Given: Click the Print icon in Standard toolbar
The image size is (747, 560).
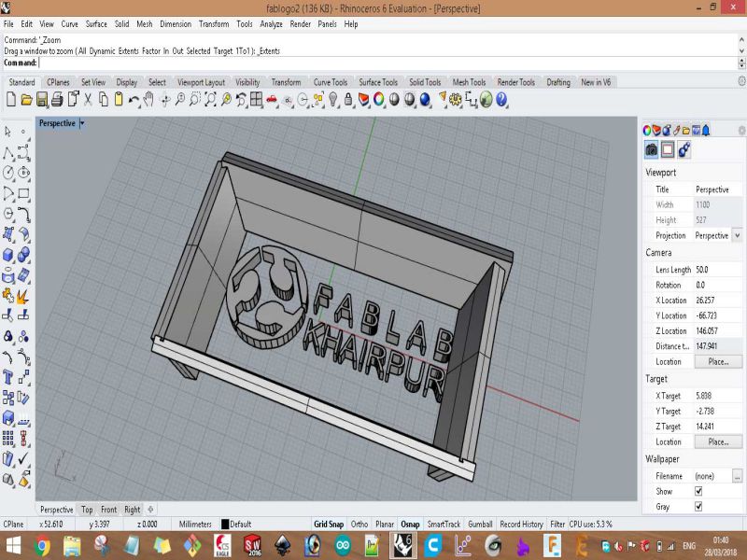Looking at the screenshot, I should (x=57, y=99).
